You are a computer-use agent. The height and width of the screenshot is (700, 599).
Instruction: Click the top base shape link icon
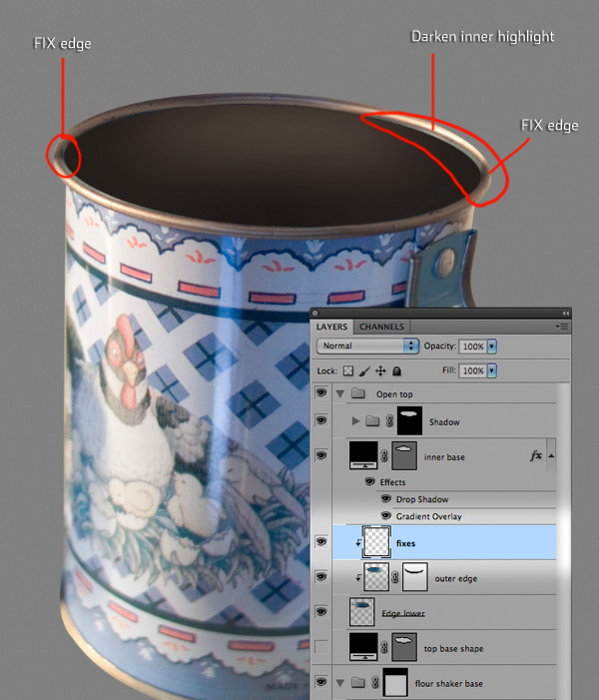pos(384,647)
